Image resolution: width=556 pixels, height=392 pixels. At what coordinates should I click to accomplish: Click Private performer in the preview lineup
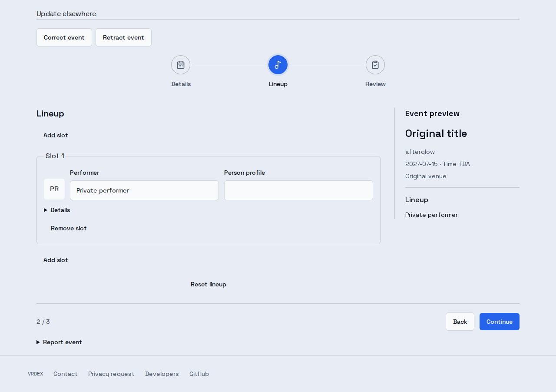[431, 215]
